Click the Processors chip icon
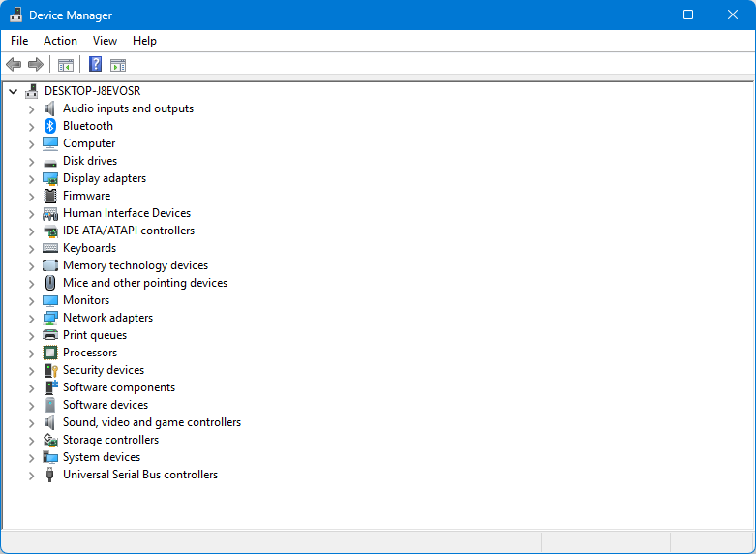Screen dimensions: 756x554 coord(50,353)
